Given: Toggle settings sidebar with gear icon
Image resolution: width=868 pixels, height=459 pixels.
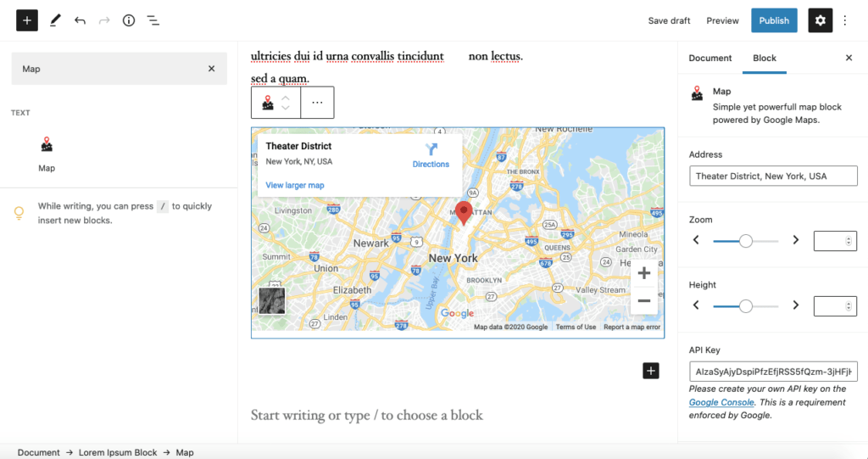Looking at the screenshot, I should (x=820, y=20).
